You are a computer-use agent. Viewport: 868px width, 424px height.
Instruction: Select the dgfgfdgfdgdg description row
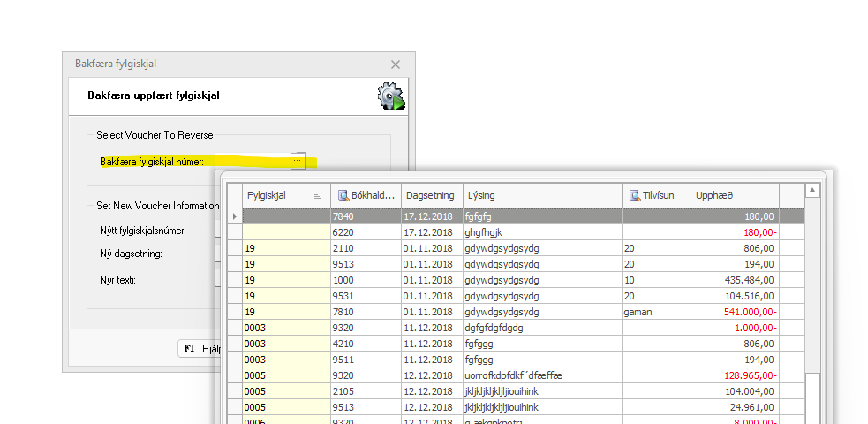click(x=540, y=328)
